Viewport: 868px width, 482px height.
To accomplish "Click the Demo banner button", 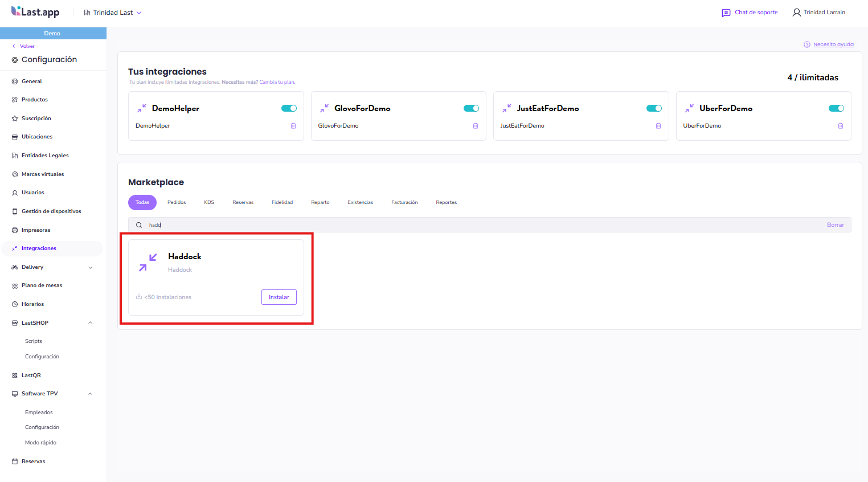I will coord(53,33).
